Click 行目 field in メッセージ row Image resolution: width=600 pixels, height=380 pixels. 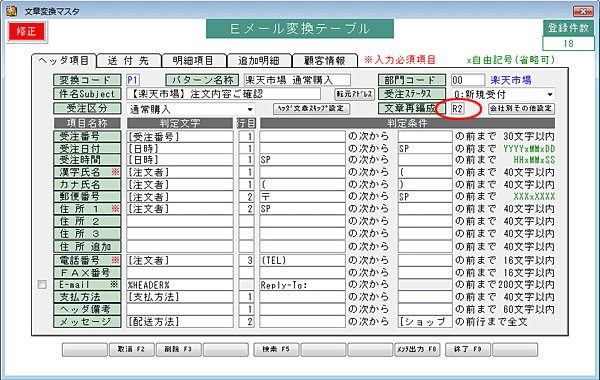[x=246, y=322]
